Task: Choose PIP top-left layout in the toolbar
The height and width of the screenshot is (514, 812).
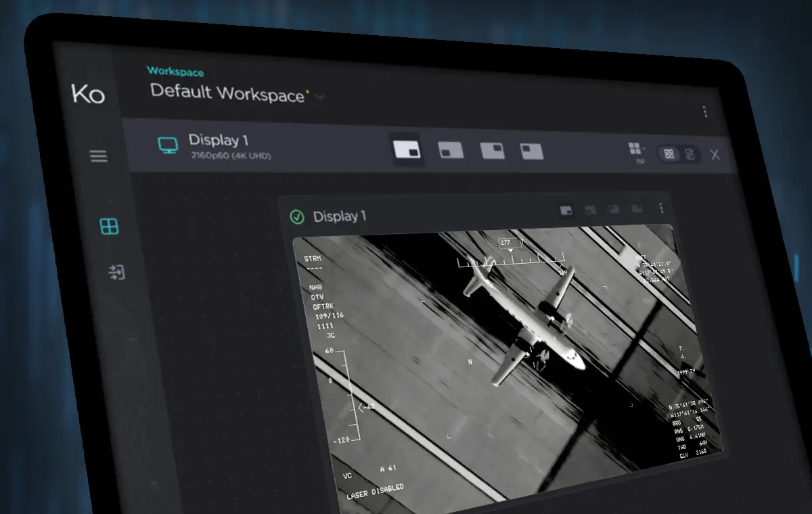Action: pos(532,151)
